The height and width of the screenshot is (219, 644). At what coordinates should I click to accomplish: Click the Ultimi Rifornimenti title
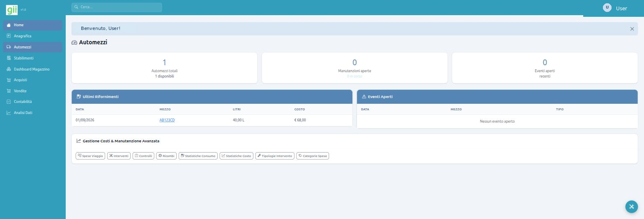(101, 97)
